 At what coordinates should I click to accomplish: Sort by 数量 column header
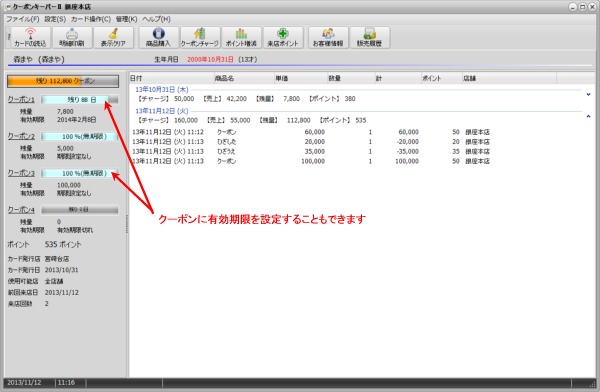(x=351, y=78)
